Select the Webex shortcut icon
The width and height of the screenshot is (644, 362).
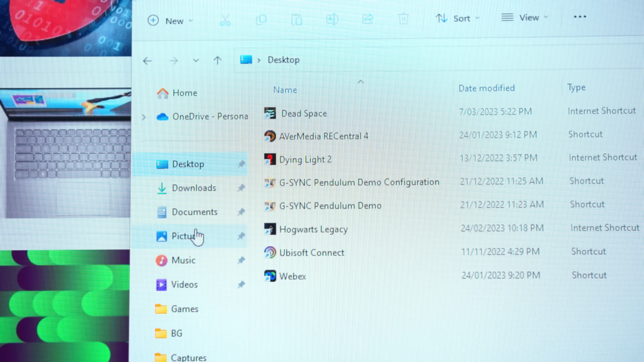pos(270,276)
